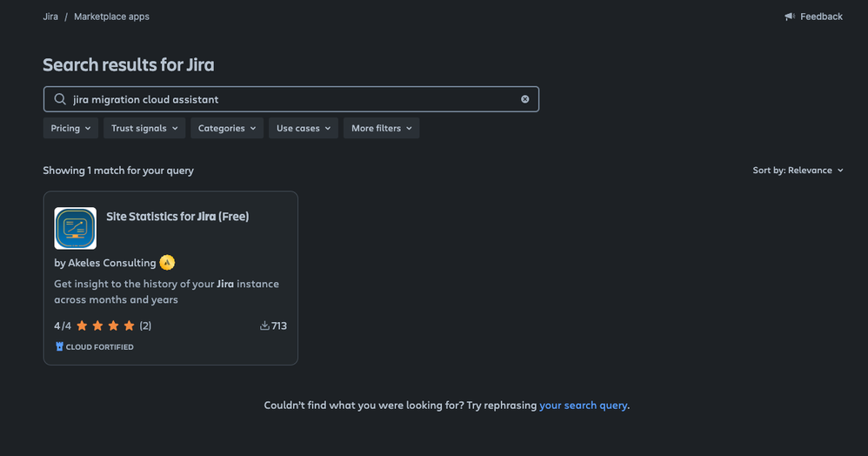Open the More filters dropdown
This screenshot has width=868, height=456.
coord(382,128)
